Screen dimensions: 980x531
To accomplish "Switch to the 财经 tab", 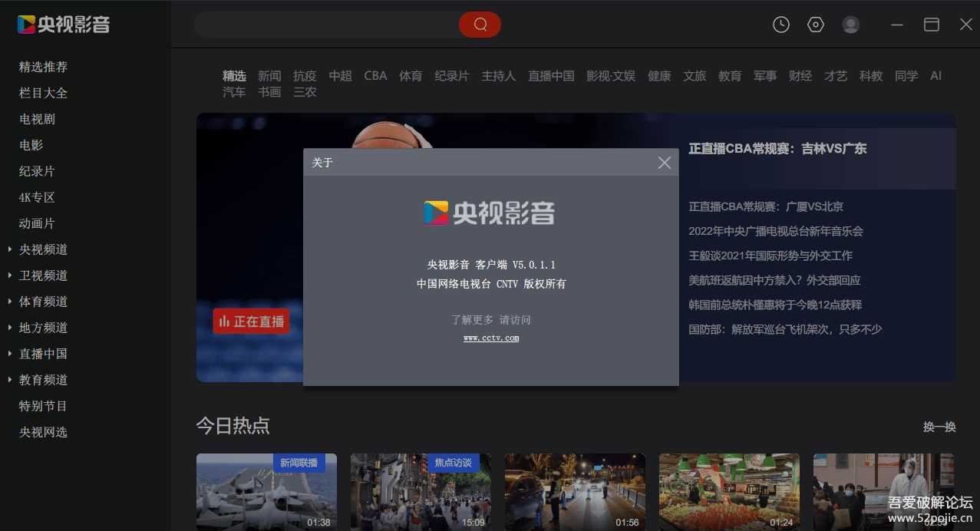I will coord(800,76).
